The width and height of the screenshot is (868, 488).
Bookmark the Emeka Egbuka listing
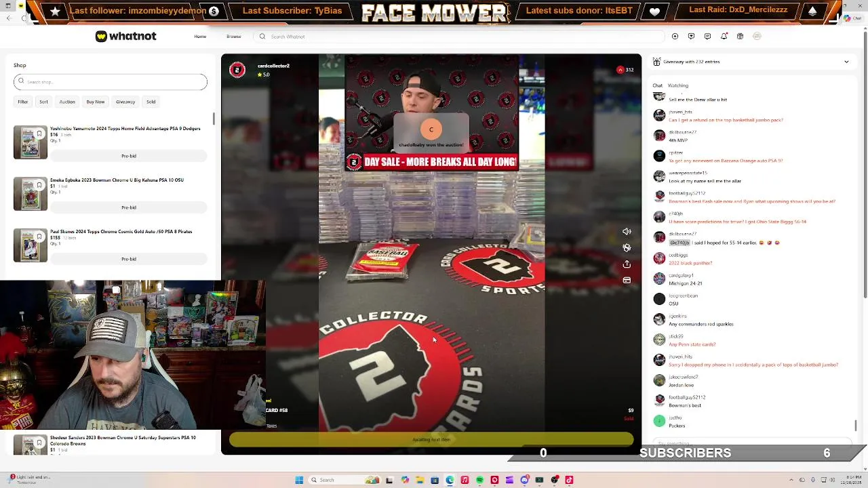coord(39,185)
